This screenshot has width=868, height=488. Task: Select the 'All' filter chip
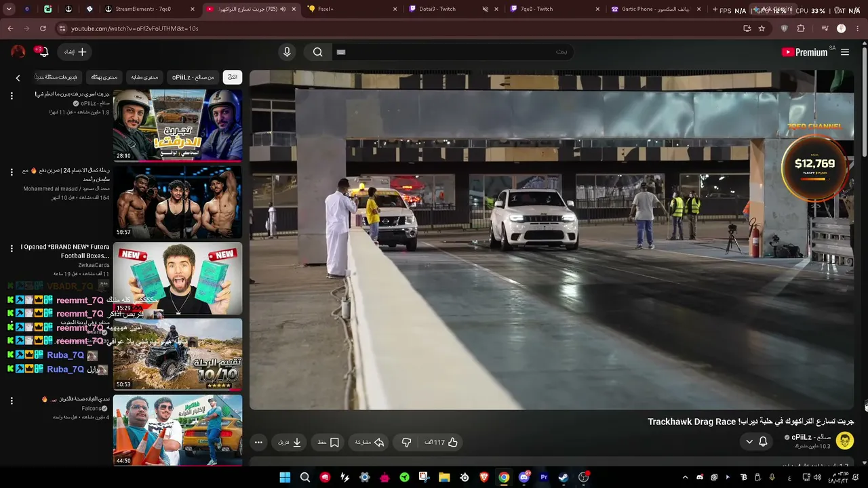coord(233,77)
